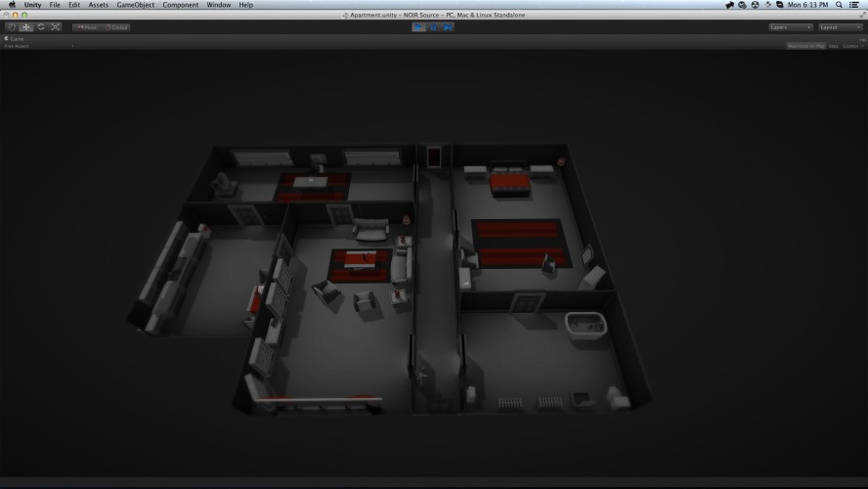Select the Hand tool in toolbar

coord(12,27)
